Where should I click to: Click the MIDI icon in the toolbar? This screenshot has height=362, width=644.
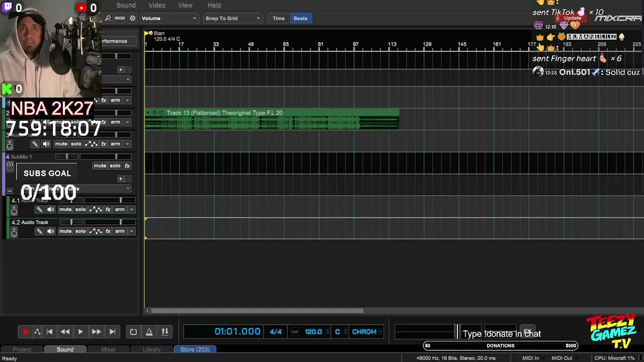[x=120, y=18]
